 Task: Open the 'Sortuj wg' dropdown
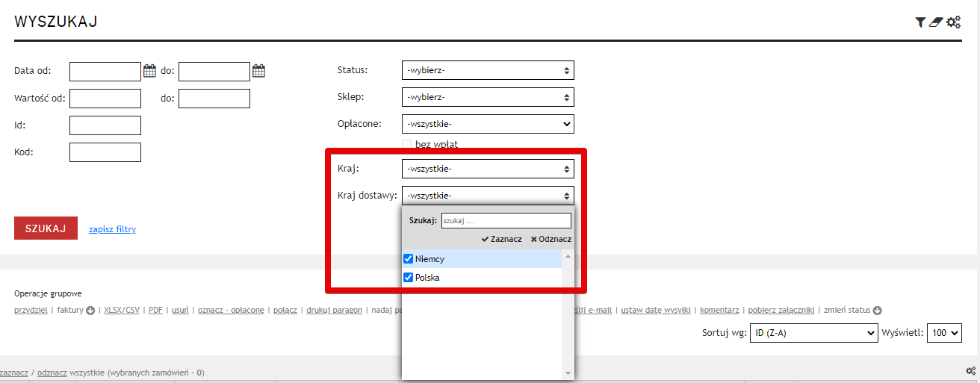coord(813,333)
